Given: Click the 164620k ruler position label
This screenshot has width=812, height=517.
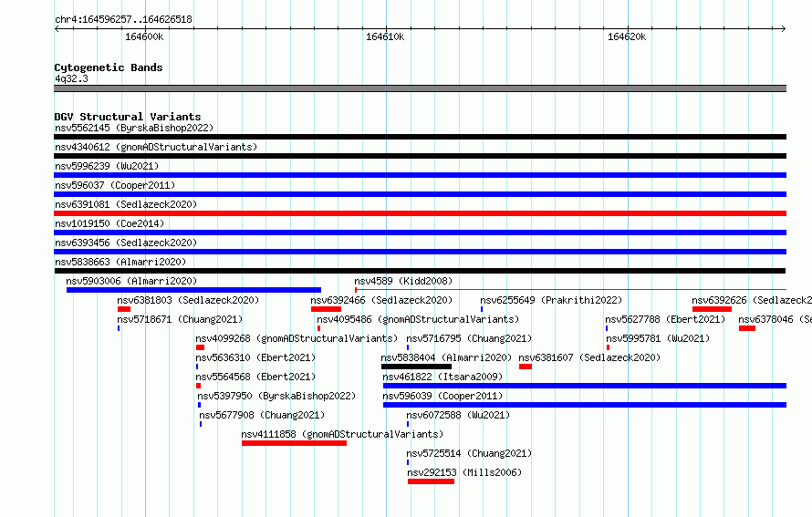Looking at the screenshot, I should tap(627, 36).
